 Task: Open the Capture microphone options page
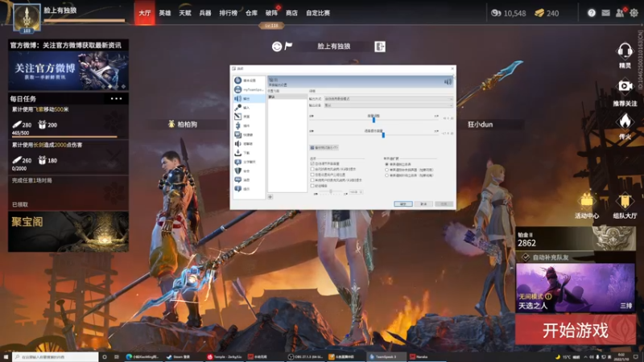tap(248, 108)
